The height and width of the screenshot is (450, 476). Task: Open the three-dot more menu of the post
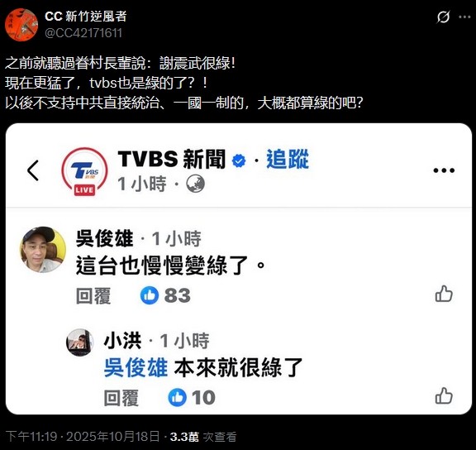(464, 17)
